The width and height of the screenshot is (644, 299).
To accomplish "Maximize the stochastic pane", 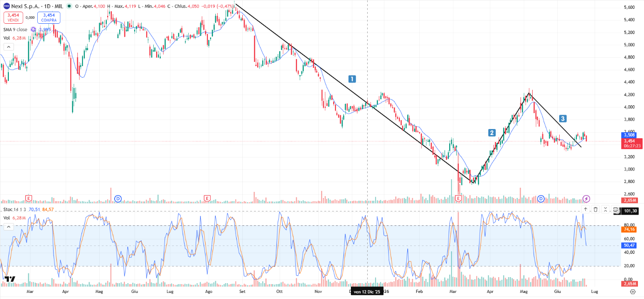I will 616,210.
